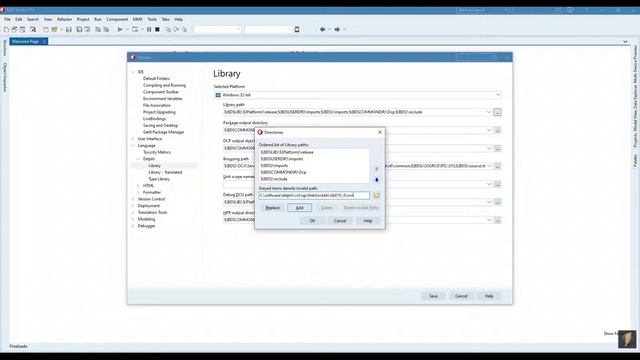The height and width of the screenshot is (360, 640).
Task: Select Compiling and Running in the options tree
Action: pos(164,85)
